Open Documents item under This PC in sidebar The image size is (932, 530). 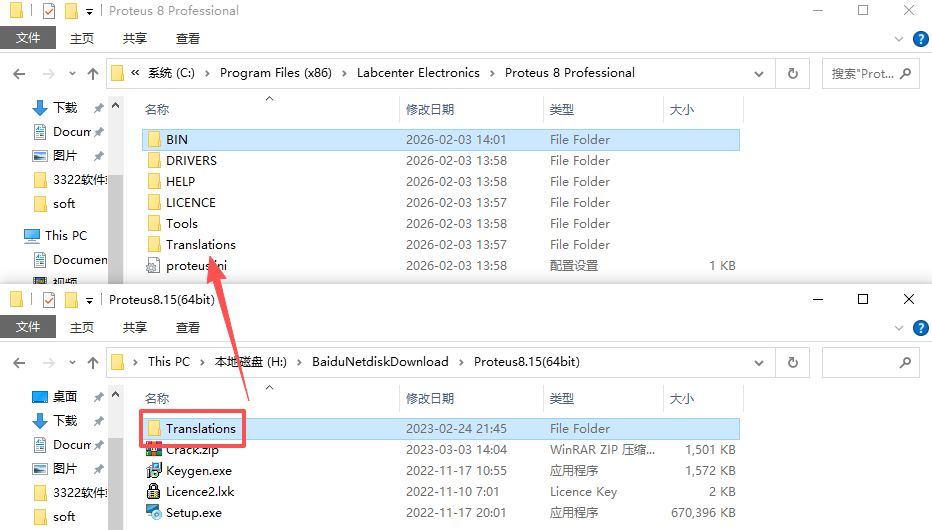(70, 260)
